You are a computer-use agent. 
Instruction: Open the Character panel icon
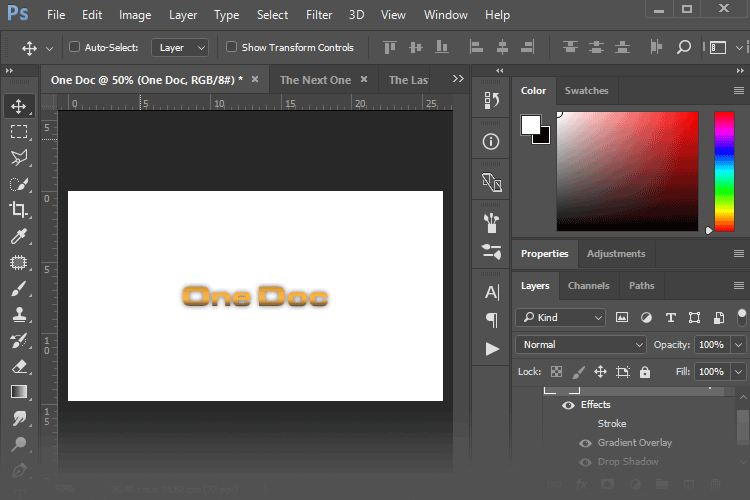[492, 292]
